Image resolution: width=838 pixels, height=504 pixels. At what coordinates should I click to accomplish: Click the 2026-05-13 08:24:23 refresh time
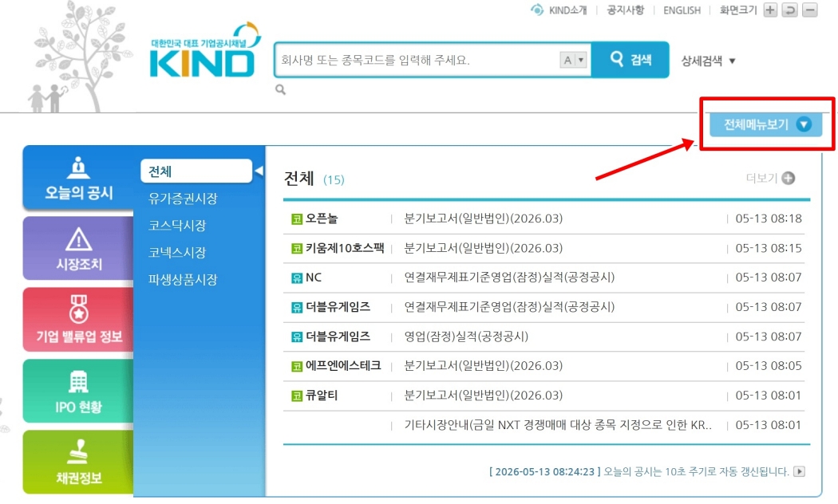tap(544, 472)
